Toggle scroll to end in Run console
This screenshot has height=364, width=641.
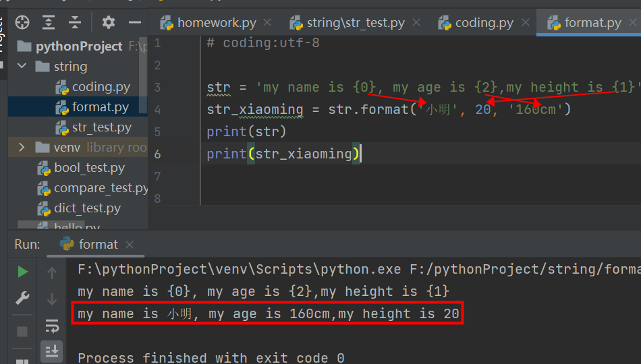click(52, 351)
